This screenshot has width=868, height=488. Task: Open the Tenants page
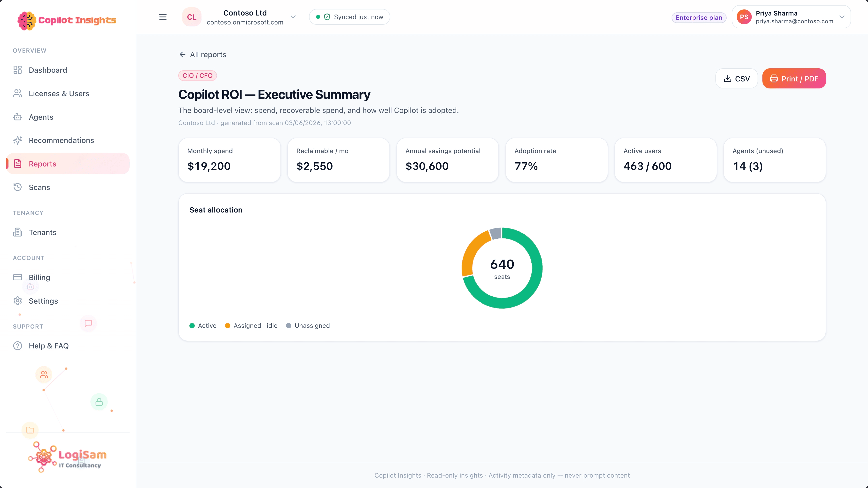(x=68, y=232)
